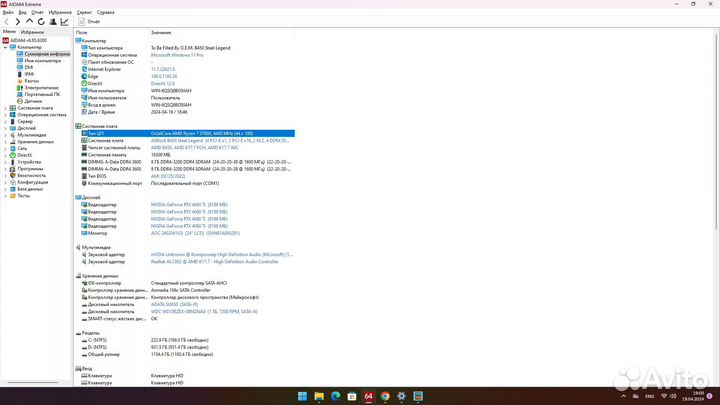Image resolution: width=720 pixels, height=405 pixels.
Task: Expand the Сервер tree node
Action: click(6, 122)
